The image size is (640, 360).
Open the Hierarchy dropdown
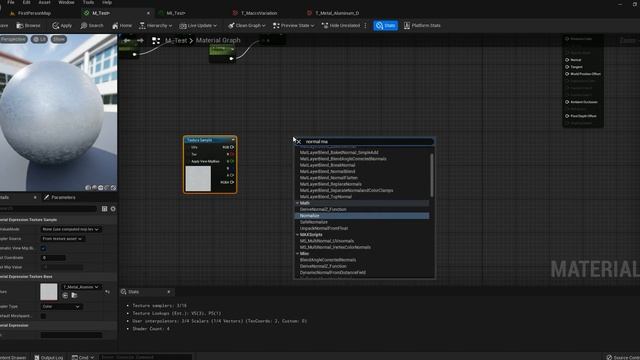pyautogui.click(x=155, y=25)
